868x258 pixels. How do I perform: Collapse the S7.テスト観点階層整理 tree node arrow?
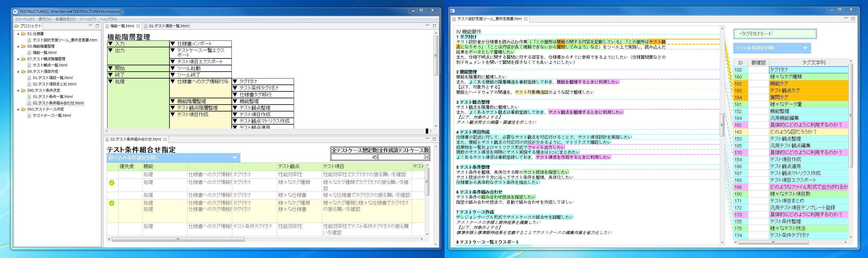[x=18, y=59]
